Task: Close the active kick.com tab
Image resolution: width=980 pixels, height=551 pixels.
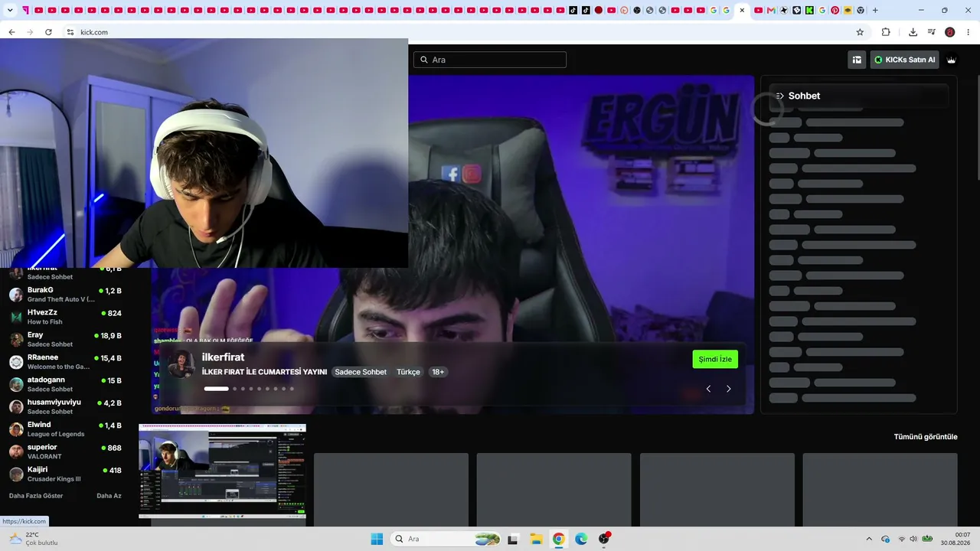Action: (742, 10)
